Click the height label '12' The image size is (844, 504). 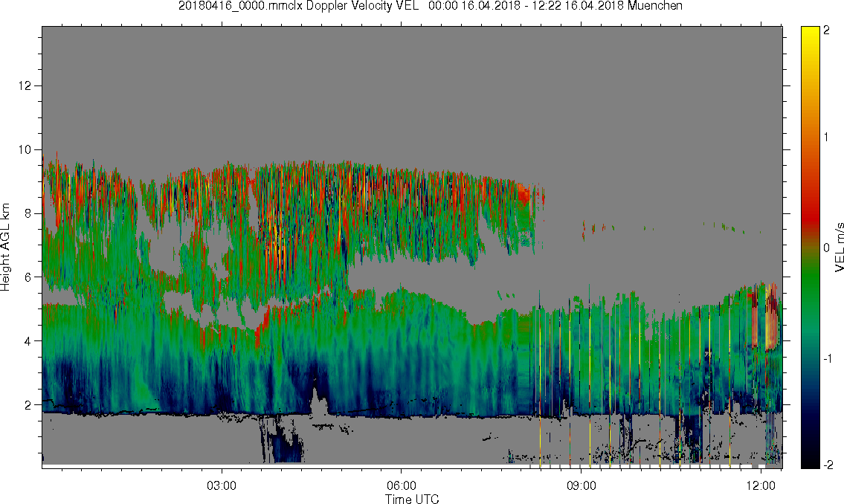(25, 86)
